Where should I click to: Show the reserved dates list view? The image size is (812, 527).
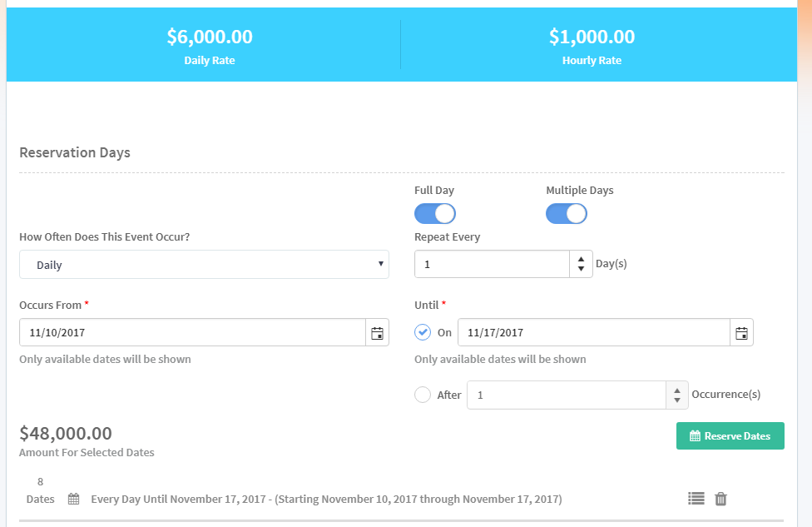[696, 499]
